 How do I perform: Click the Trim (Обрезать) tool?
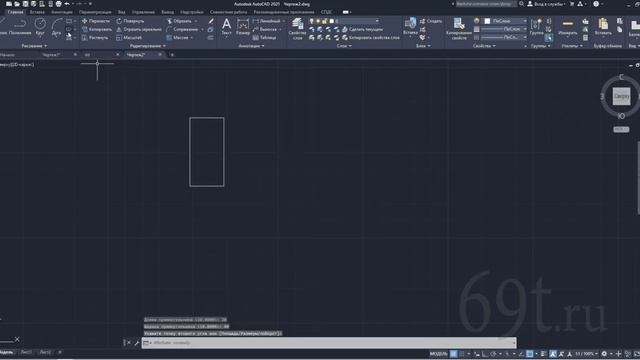click(179, 21)
